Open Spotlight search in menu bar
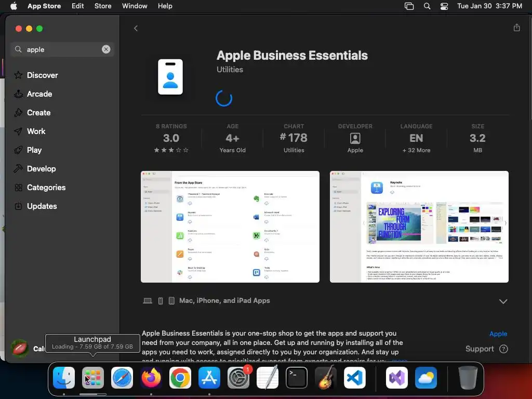532x399 pixels. click(427, 6)
